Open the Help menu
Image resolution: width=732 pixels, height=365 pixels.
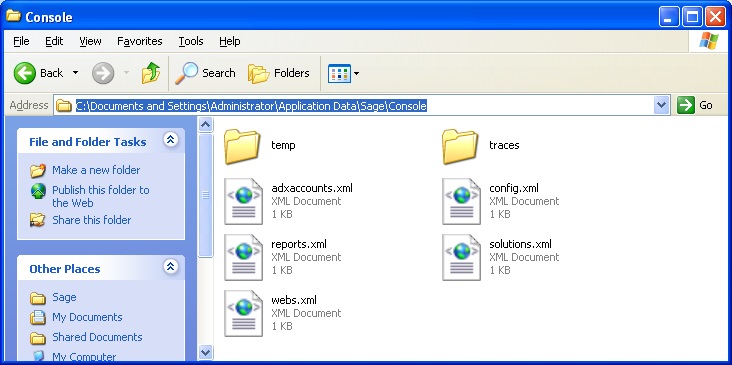pyautogui.click(x=230, y=41)
